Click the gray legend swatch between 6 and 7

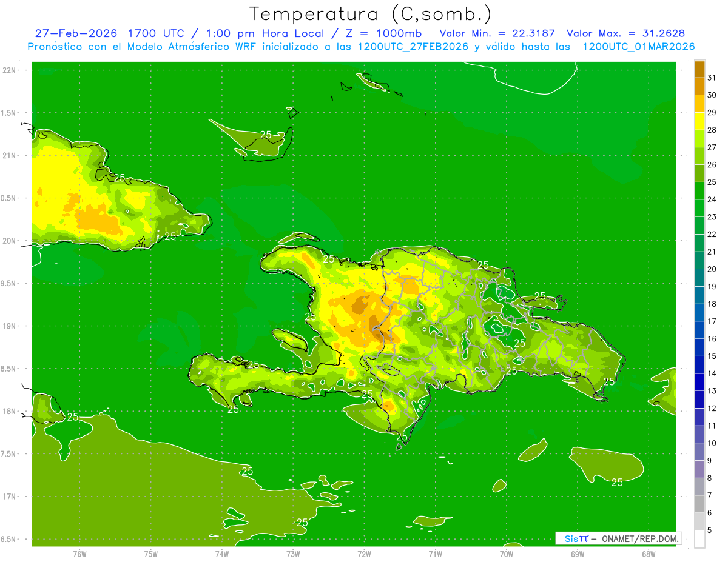coord(699,504)
